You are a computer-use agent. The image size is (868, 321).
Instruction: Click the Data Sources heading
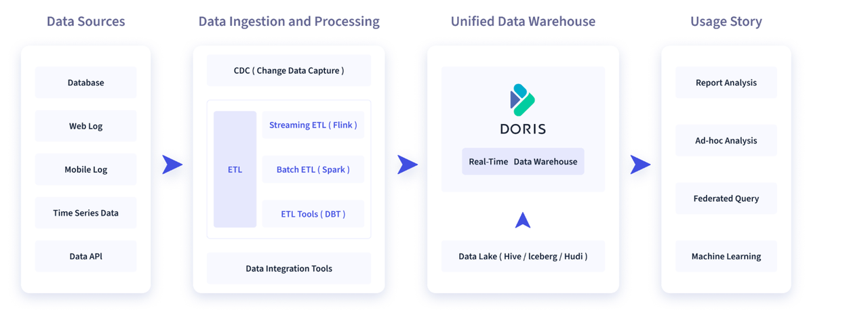click(x=85, y=22)
